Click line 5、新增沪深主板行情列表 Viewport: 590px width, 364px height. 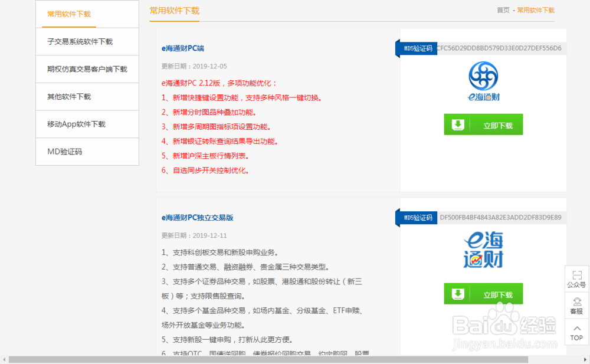pos(205,156)
